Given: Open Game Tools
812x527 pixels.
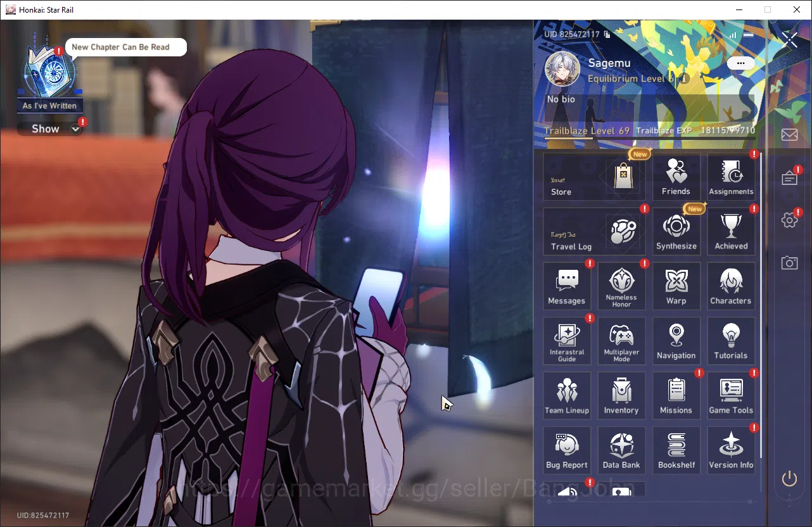Looking at the screenshot, I should (x=731, y=396).
